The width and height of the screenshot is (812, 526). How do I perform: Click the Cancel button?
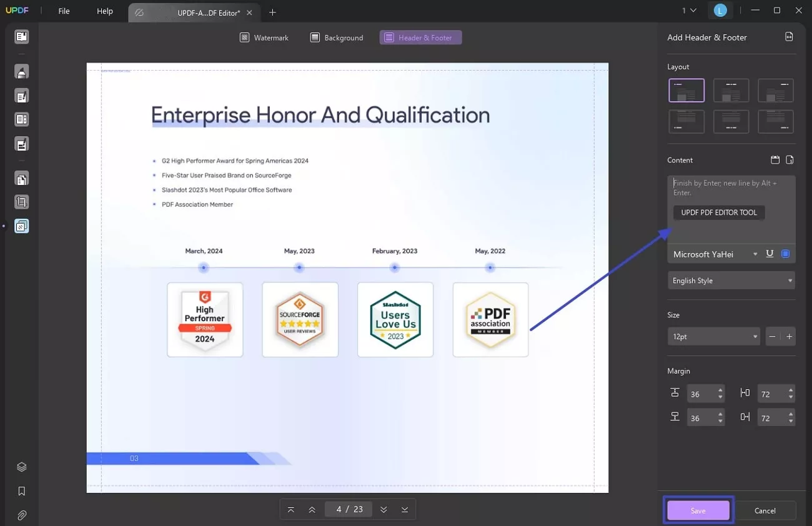click(x=765, y=510)
